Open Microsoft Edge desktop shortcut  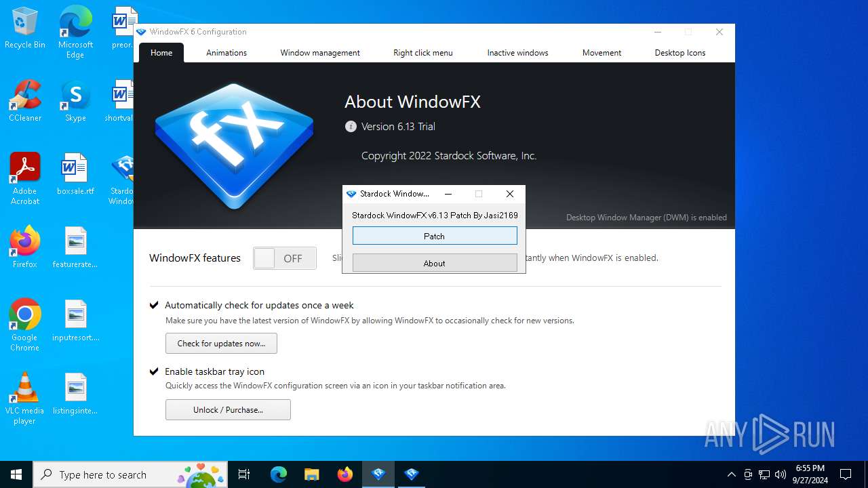coord(75,33)
